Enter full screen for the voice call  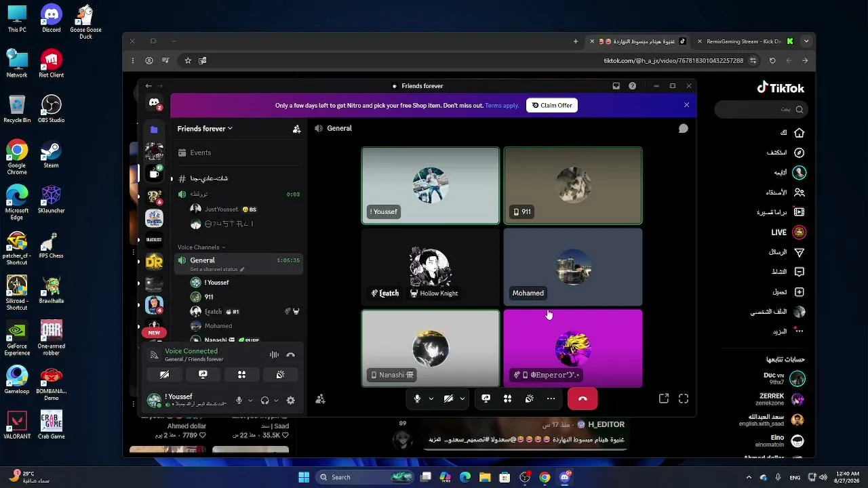pyautogui.click(x=684, y=399)
